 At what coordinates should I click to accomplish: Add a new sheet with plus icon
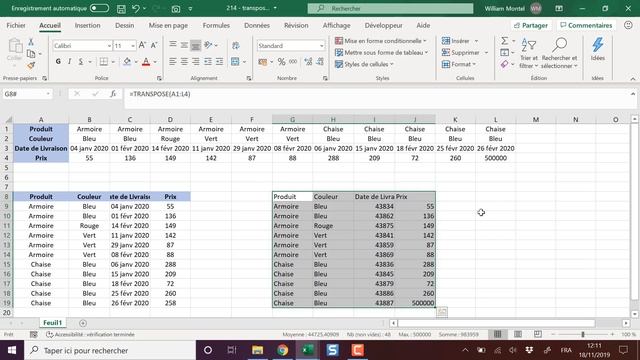(83, 323)
